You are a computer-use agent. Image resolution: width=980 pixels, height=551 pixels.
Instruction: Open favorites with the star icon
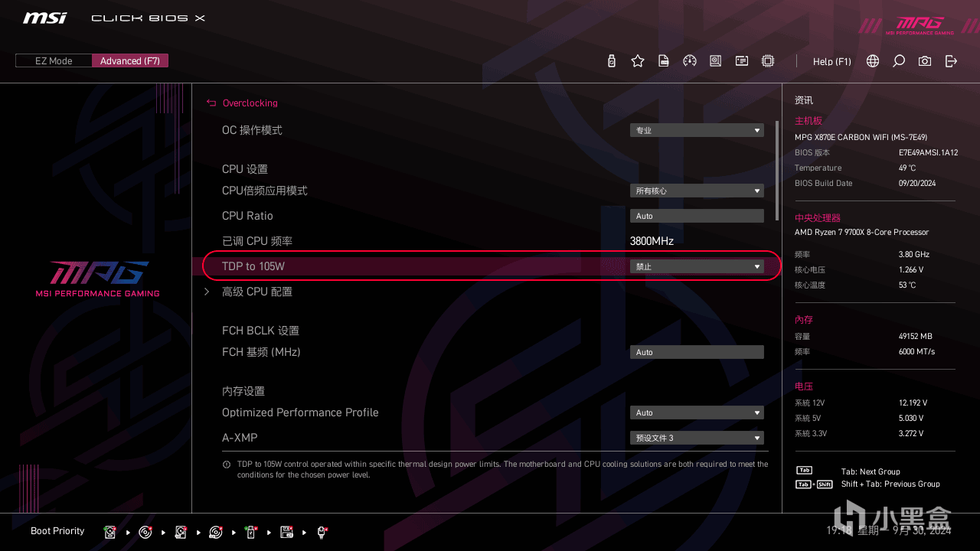[638, 61]
